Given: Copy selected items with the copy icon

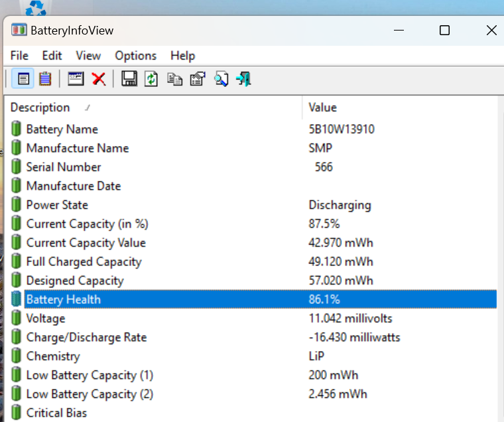Looking at the screenshot, I should [174, 79].
